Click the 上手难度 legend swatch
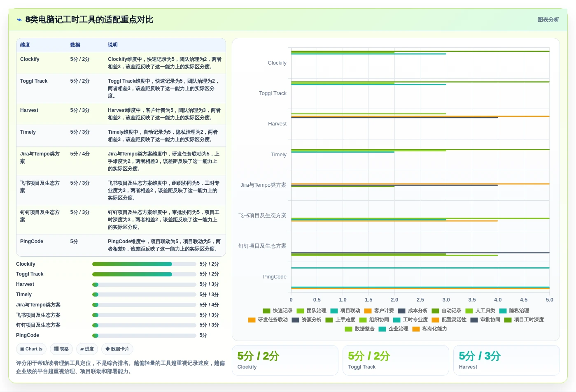Viewport: 576px width, 392px height. click(x=329, y=320)
